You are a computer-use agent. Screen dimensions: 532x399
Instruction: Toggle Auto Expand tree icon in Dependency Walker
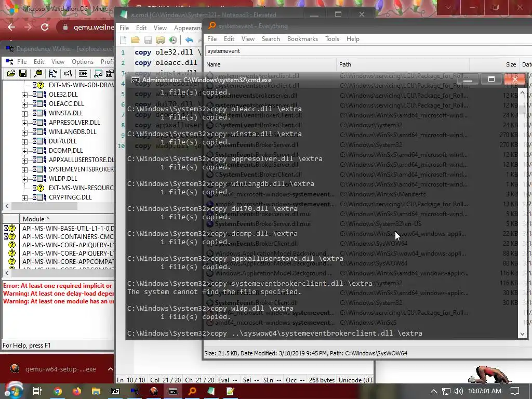[52, 73]
